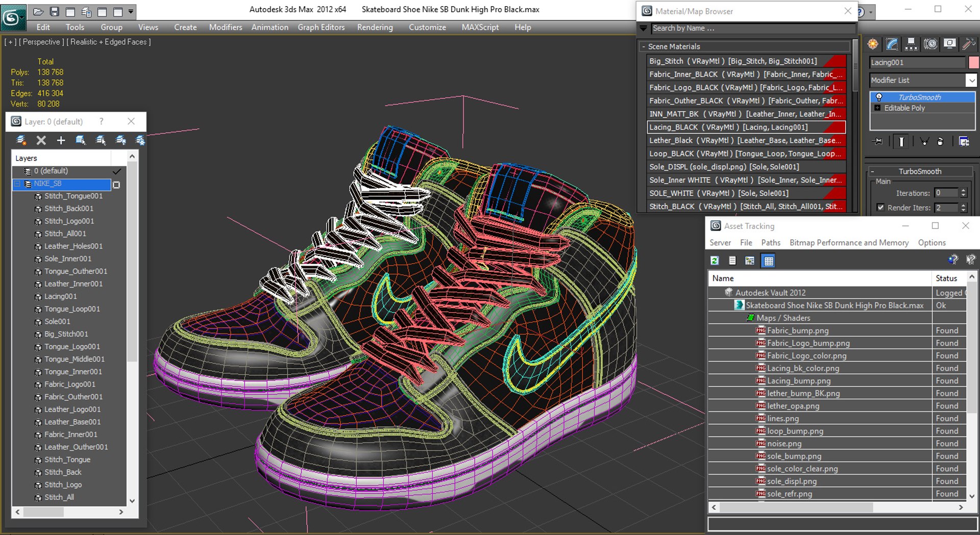Open the Display command panel tab
This screenshot has width=980, height=535.
point(949,44)
